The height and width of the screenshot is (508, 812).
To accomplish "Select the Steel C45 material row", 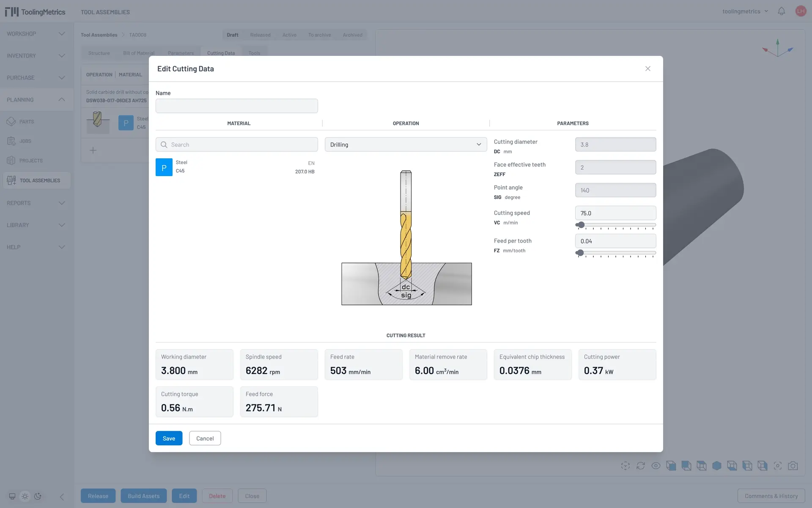I will click(236, 167).
